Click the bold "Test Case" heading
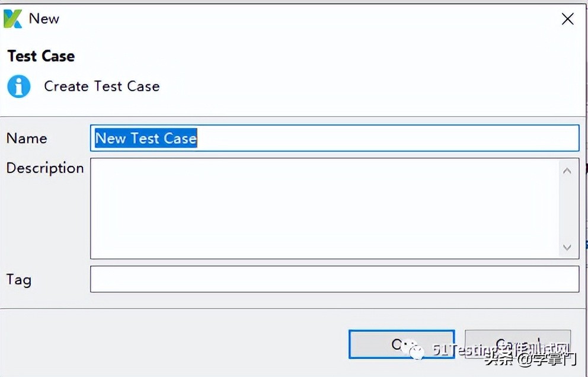Screen dimensions: 588x377 coord(41,56)
